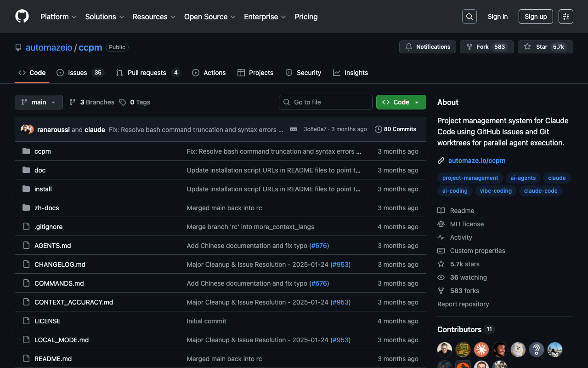
Task: Select the claude-code topic tag
Action: pyautogui.click(x=540, y=191)
